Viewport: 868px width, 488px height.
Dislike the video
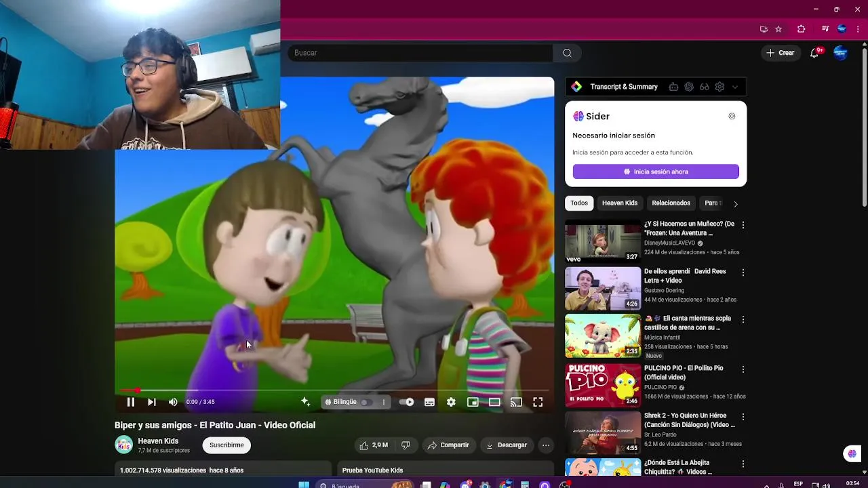(406, 445)
